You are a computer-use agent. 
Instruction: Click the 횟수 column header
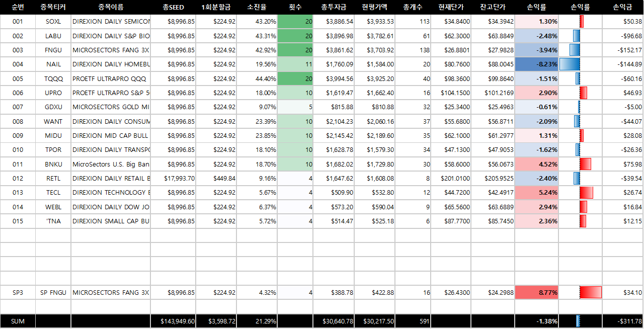[295, 7]
